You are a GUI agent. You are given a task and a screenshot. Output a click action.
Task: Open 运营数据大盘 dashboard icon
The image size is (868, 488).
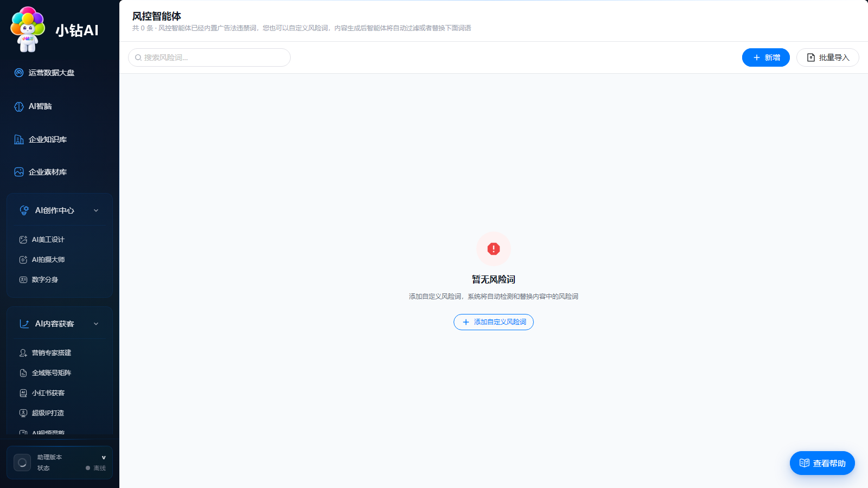click(19, 73)
